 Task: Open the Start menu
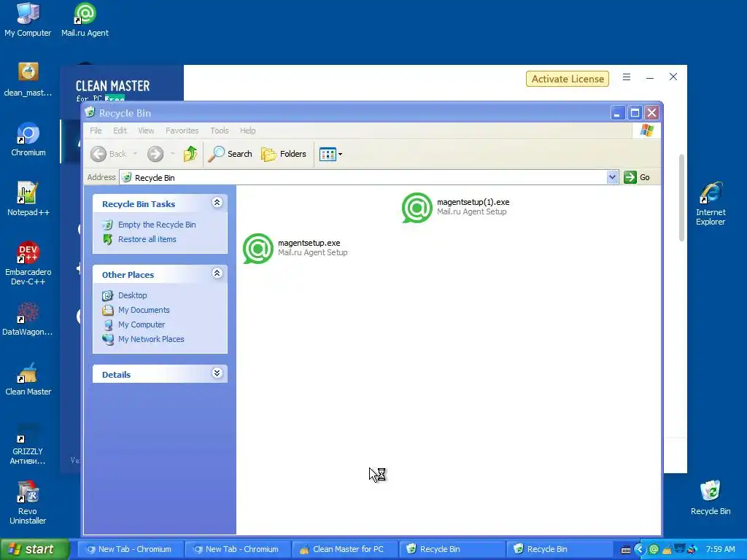35,549
